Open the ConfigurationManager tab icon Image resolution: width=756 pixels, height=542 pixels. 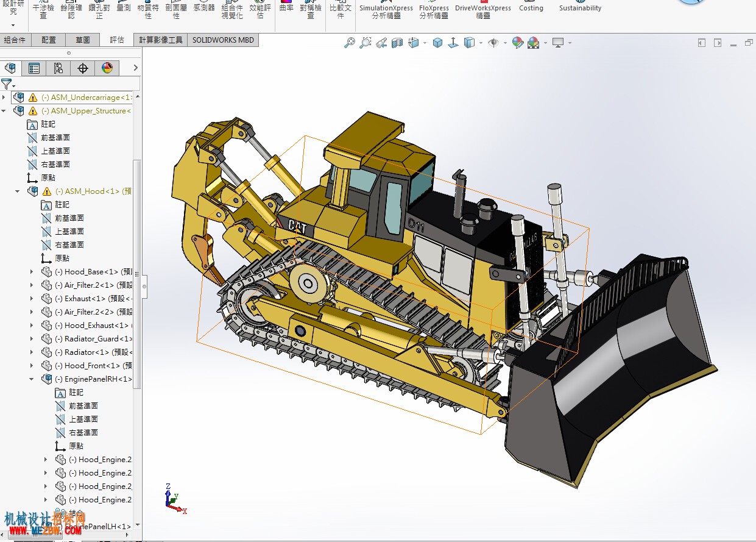point(58,68)
